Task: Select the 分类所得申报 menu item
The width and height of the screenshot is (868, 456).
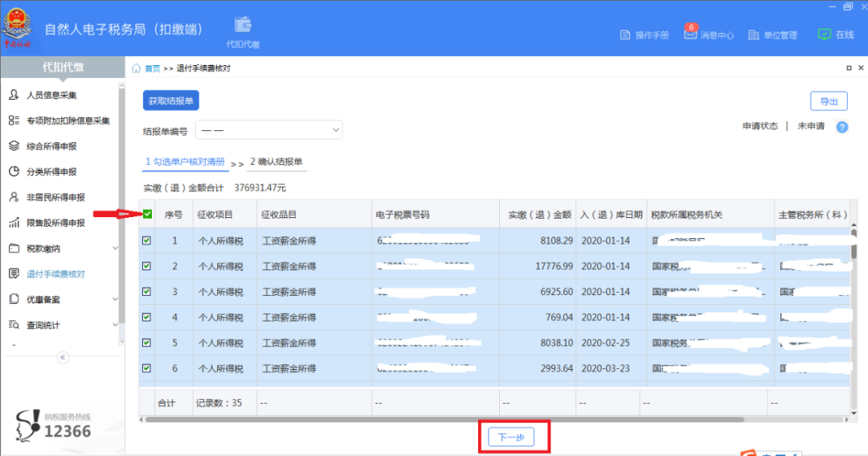Action: (x=51, y=172)
